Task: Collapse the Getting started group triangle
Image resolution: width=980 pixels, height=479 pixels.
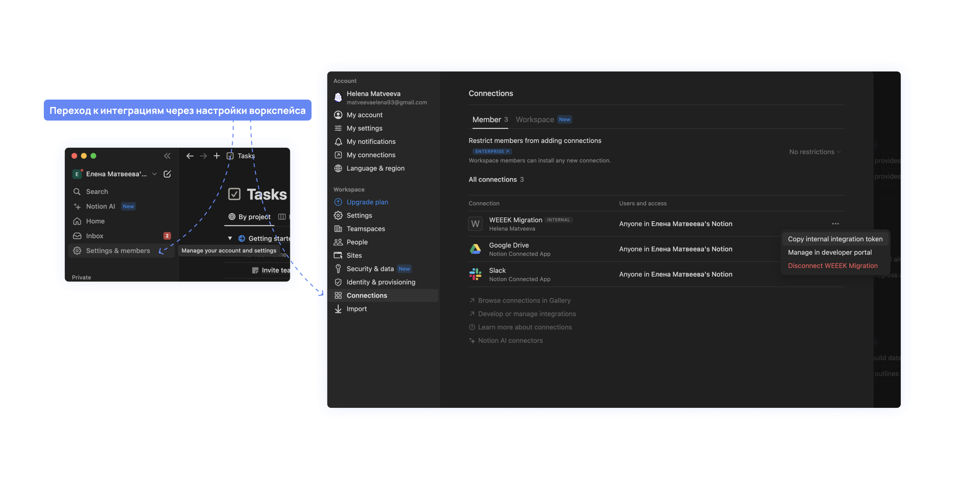Action: (230, 238)
